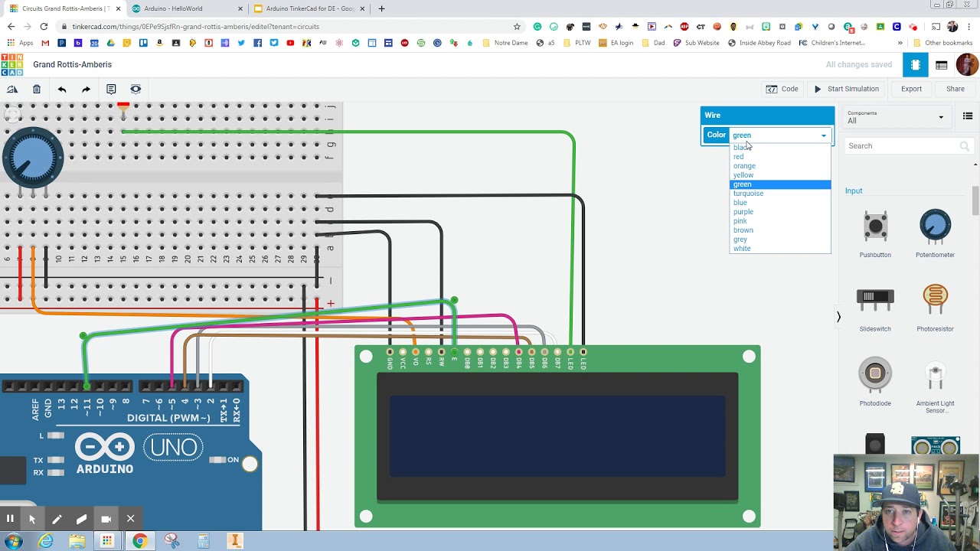Select red wire color
Viewport: 980px width, 551px height.
[x=780, y=157]
